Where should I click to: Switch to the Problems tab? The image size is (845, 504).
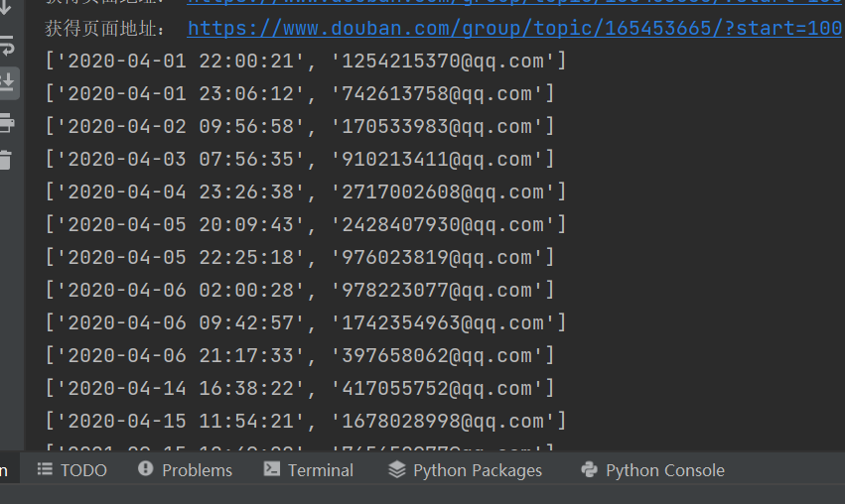coord(185,470)
